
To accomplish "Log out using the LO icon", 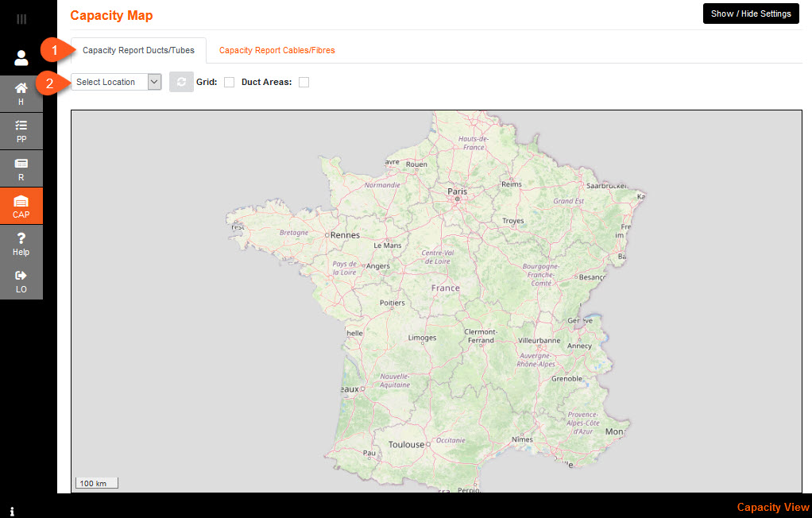I will click(21, 281).
